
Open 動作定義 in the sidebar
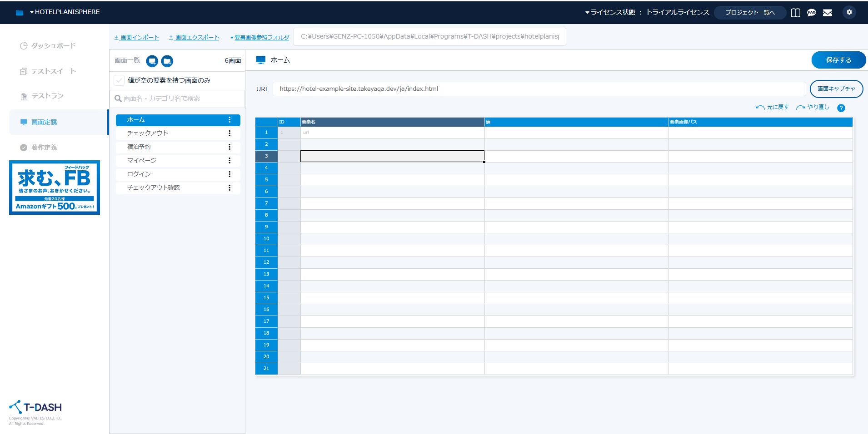[39, 148]
